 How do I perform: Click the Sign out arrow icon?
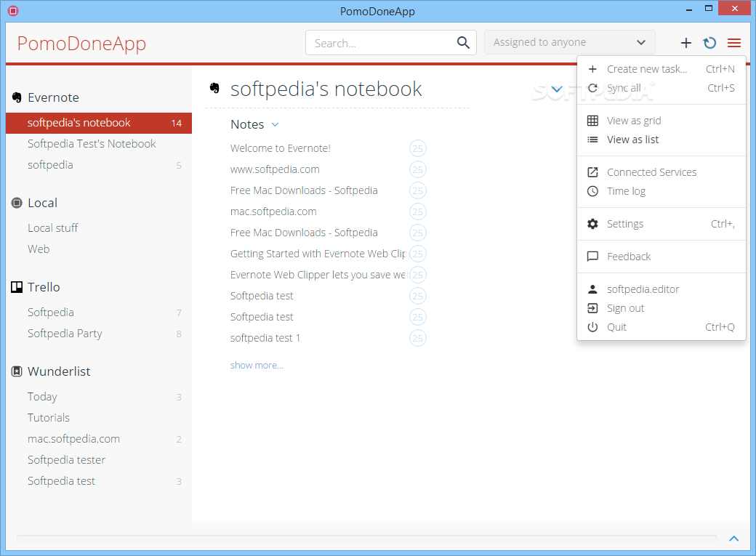pyautogui.click(x=592, y=308)
